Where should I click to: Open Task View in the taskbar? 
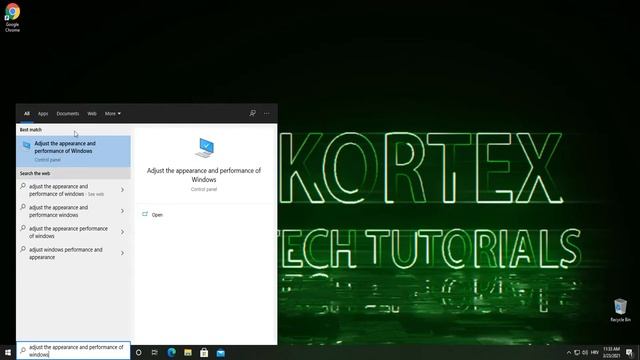[x=155, y=352]
